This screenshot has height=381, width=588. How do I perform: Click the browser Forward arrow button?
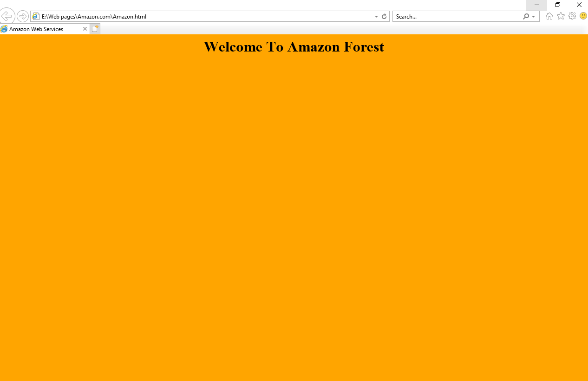pyautogui.click(x=22, y=16)
